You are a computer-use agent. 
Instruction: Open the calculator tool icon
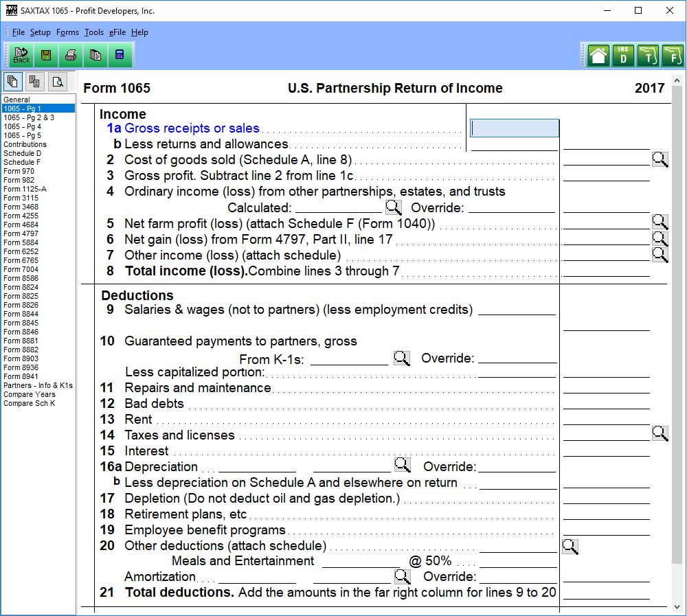(x=120, y=55)
